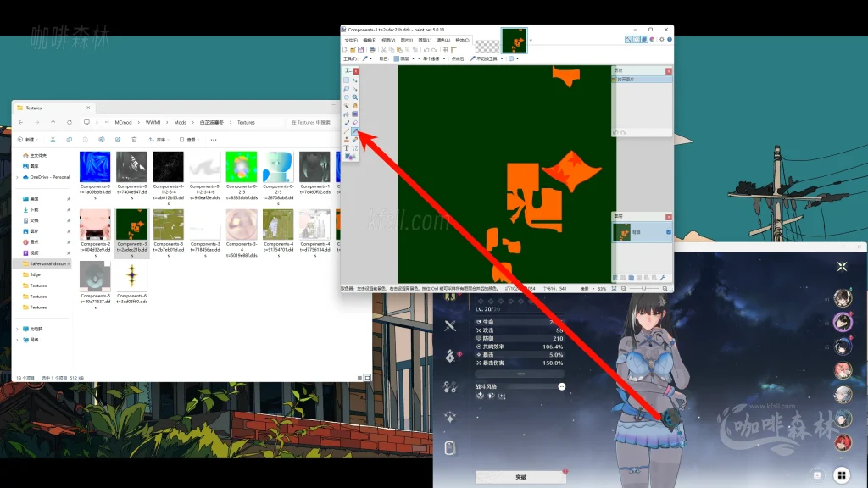Select the Ellipse Select tool

tap(347, 97)
